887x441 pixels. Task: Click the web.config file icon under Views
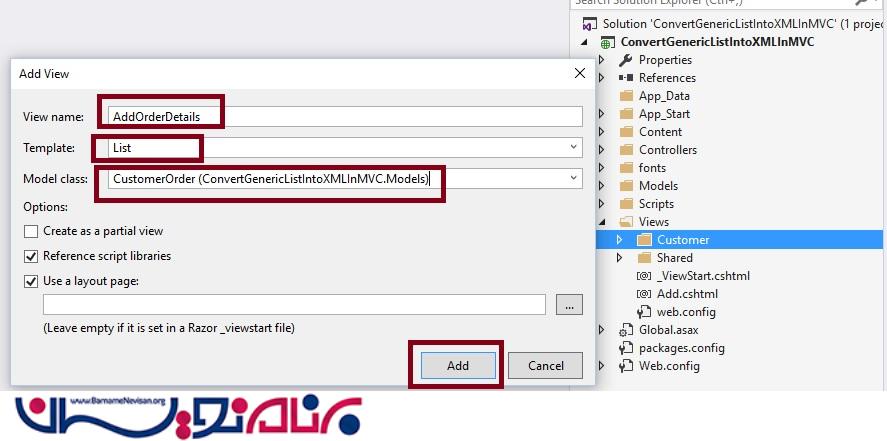(644, 312)
